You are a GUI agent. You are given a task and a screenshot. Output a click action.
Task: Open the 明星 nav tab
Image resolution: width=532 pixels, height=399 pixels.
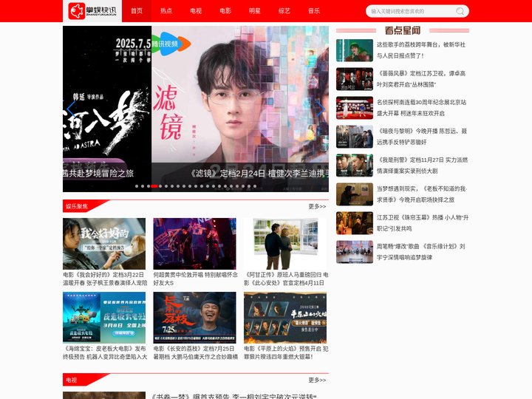coord(255,11)
